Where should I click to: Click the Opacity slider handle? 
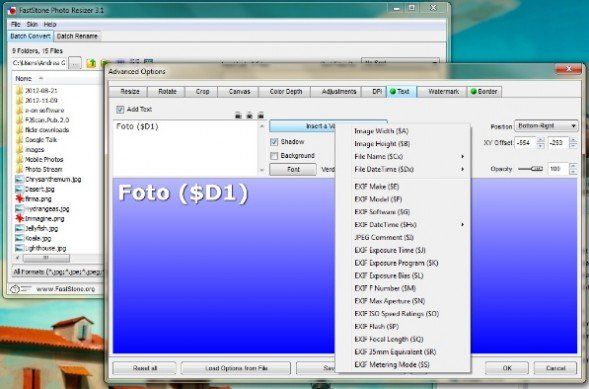(538, 169)
